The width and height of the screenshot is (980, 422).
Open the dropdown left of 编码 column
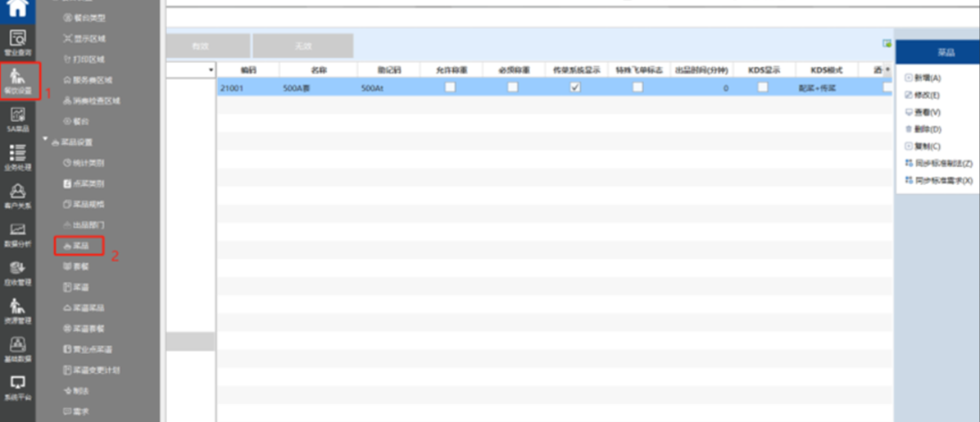(x=211, y=70)
